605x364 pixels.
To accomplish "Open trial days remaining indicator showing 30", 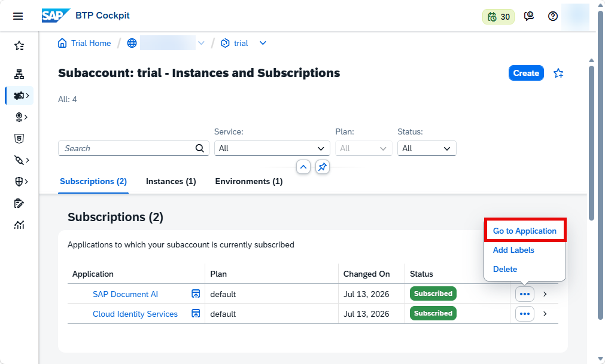I will tap(498, 17).
